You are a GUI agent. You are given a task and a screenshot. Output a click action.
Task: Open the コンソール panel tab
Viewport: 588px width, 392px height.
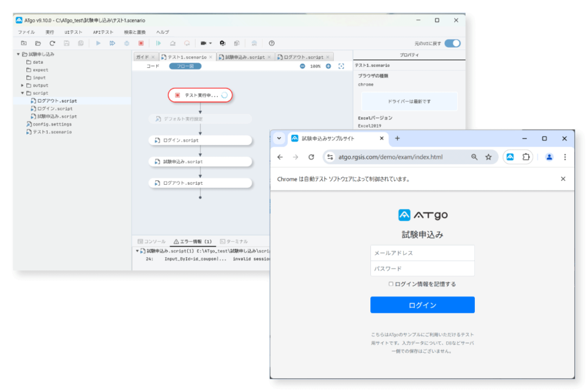152,242
